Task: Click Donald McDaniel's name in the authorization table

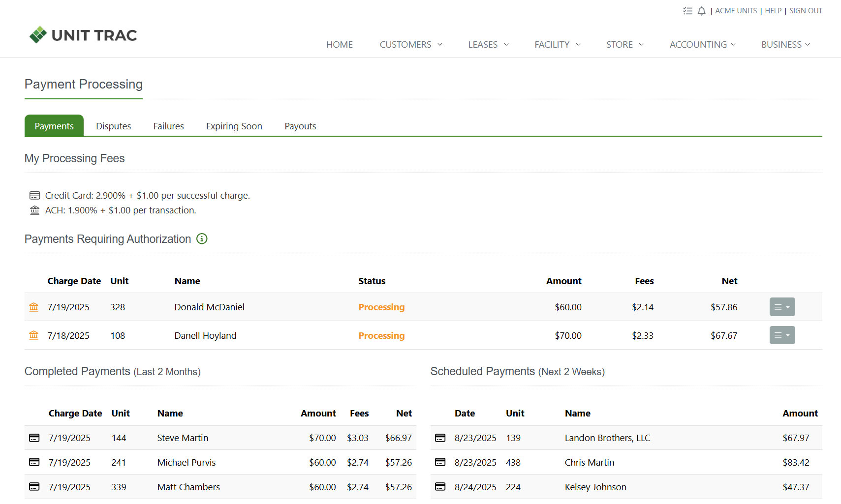Action: 209,307
